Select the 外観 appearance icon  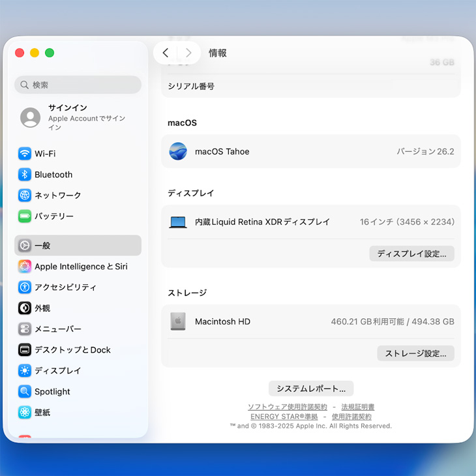click(x=25, y=308)
